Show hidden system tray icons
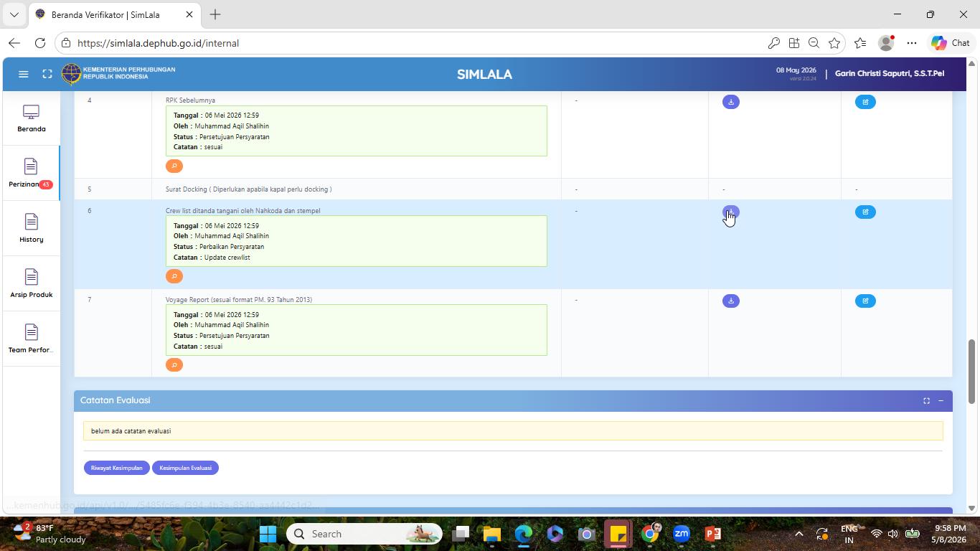This screenshot has height=551, width=980. (x=798, y=534)
